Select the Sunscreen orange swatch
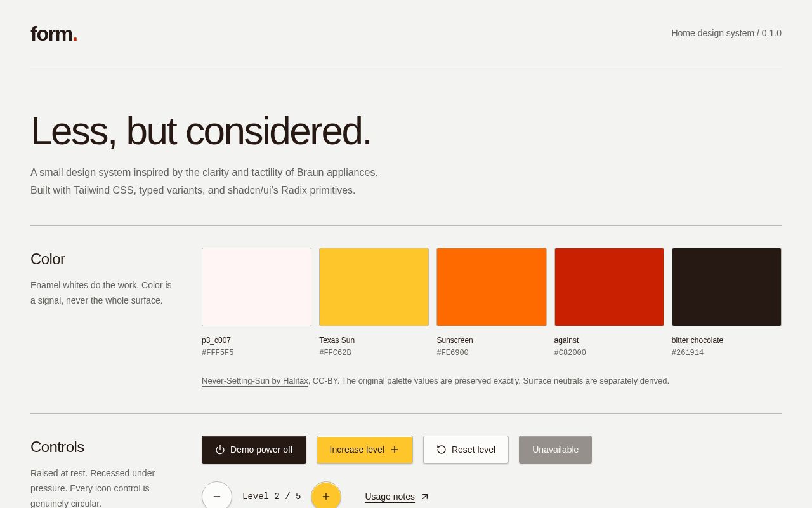The height and width of the screenshot is (508, 812). coord(492,287)
